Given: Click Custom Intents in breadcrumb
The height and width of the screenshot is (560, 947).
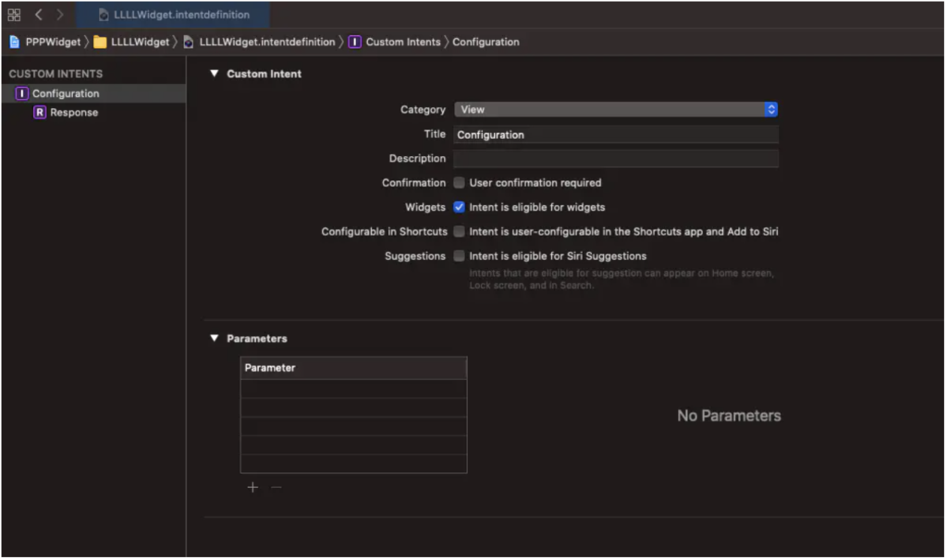Looking at the screenshot, I should pyautogui.click(x=403, y=43).
